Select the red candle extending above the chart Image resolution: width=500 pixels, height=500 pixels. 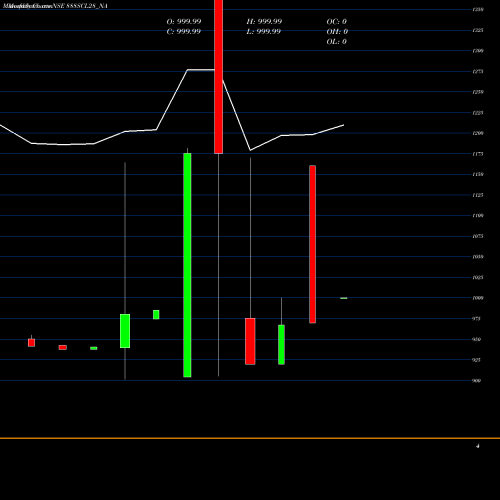(218, 77)
